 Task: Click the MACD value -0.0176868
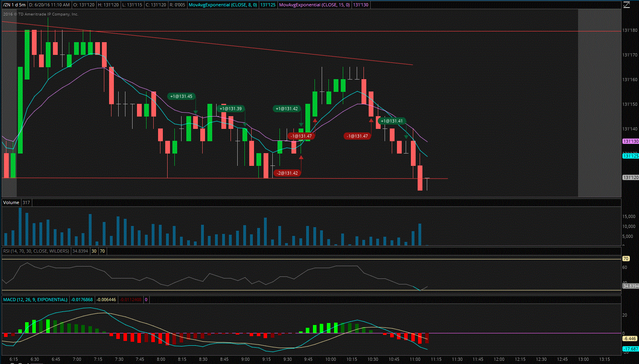tap(82, 300)
